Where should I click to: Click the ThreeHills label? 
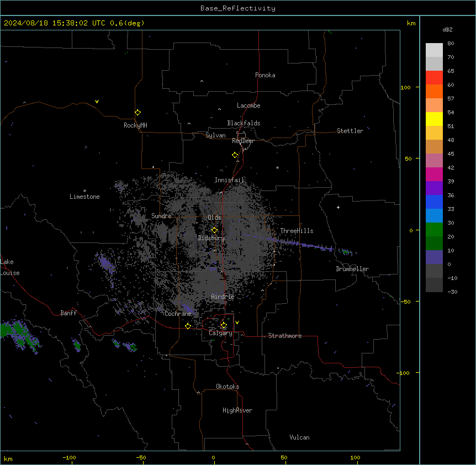(297, 231)
